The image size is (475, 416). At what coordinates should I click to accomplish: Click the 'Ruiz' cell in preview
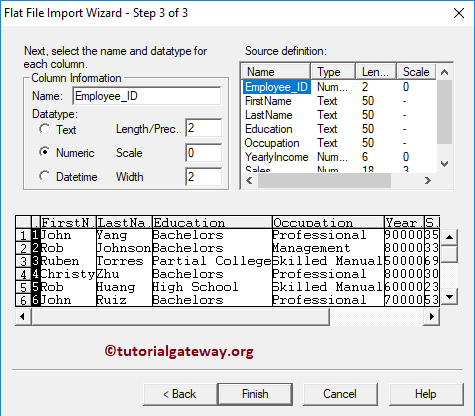[124, 300]
